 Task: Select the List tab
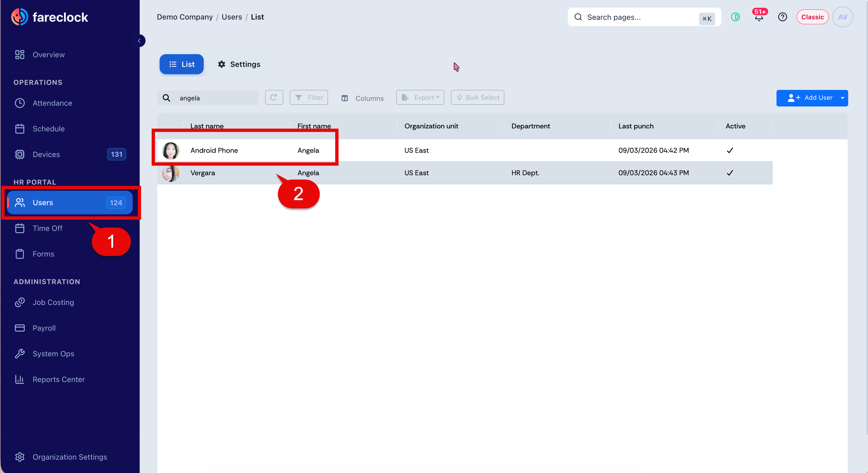click(182, 64)
